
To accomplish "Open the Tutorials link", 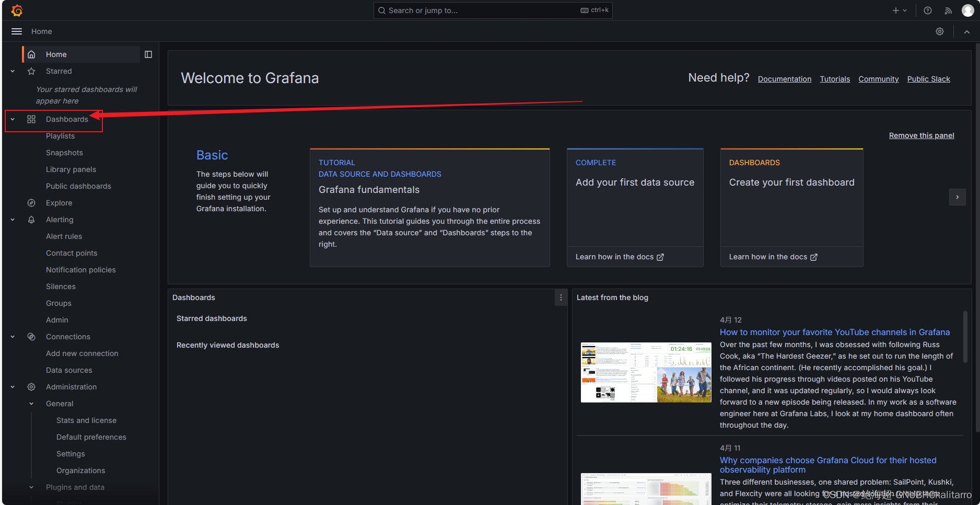I will 835,79.
